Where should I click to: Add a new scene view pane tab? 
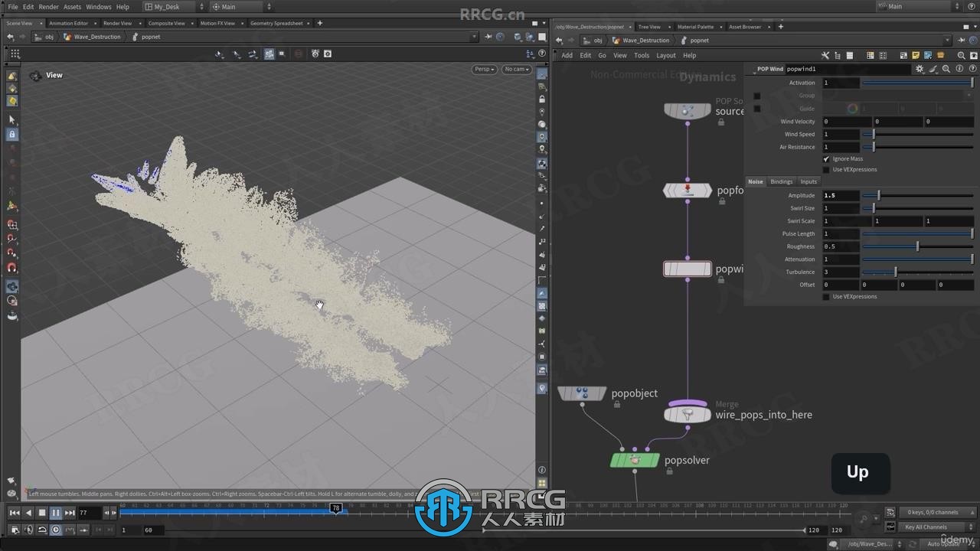click(320, 24)
